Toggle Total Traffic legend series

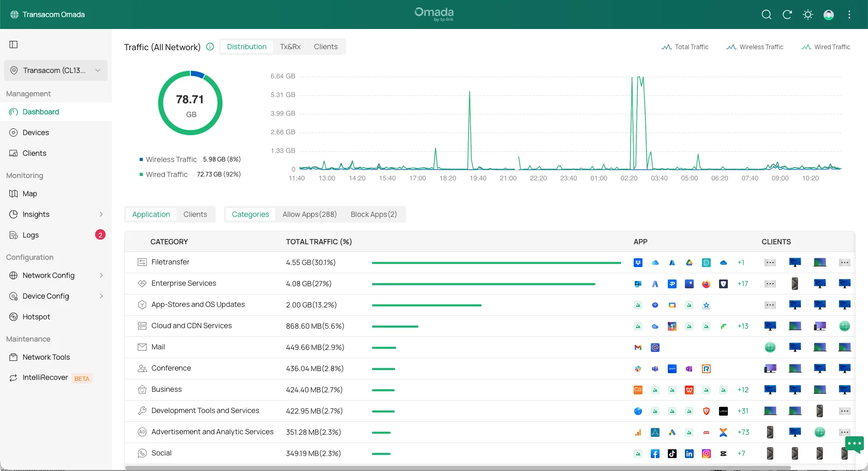pos(685,47)
